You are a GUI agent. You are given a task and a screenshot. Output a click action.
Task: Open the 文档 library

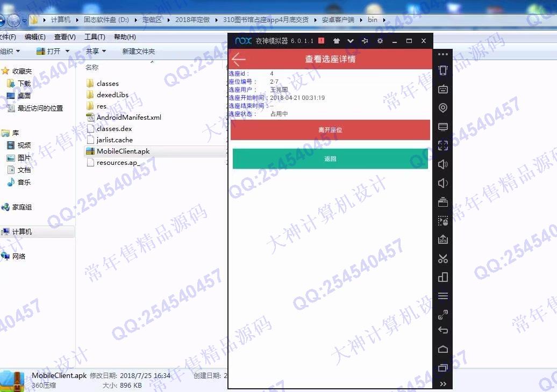pyautogui.click(x=19, y=170)
